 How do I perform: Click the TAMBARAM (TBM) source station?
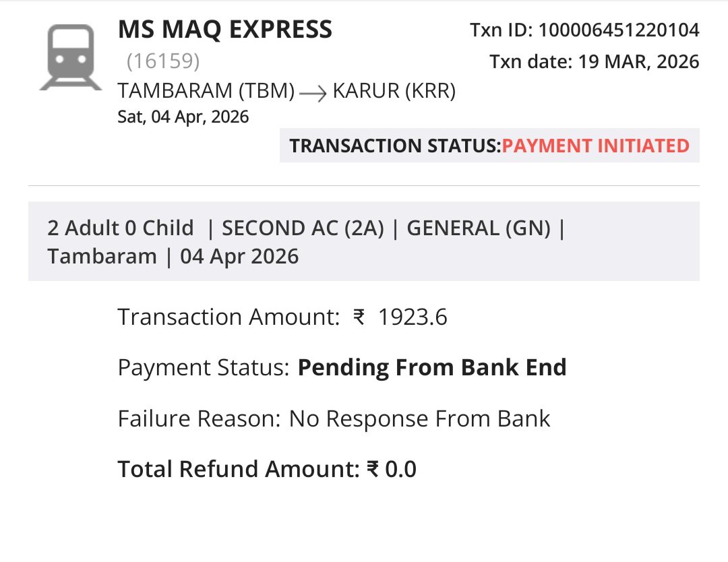(x=206, y=91)
